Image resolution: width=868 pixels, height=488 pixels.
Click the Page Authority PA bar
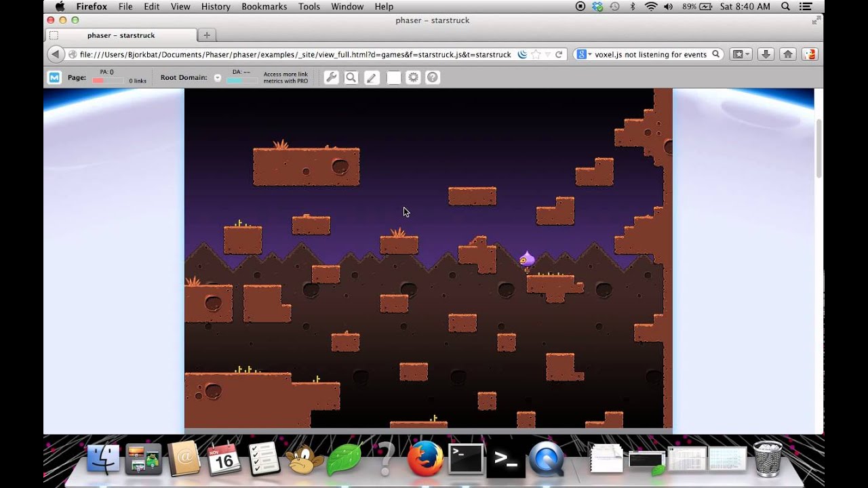point(108,81)
